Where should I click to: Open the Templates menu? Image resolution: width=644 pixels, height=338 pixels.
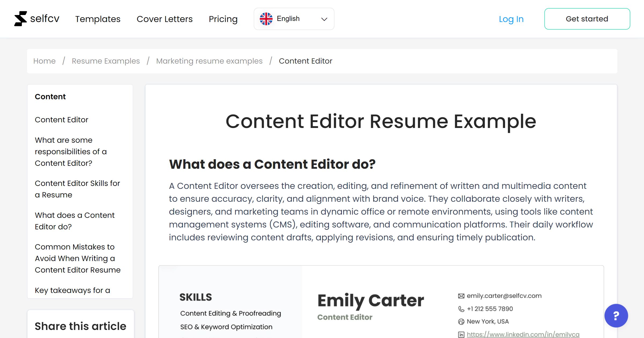98,19
